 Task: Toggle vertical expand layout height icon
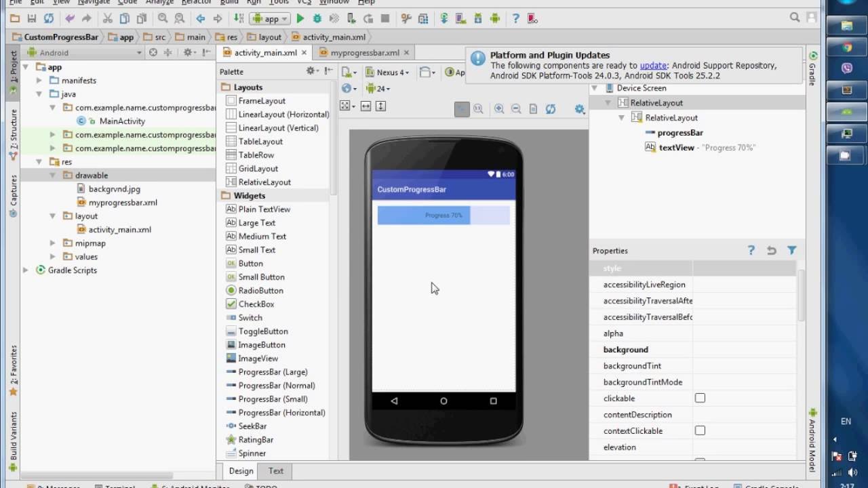pos(380,106)
